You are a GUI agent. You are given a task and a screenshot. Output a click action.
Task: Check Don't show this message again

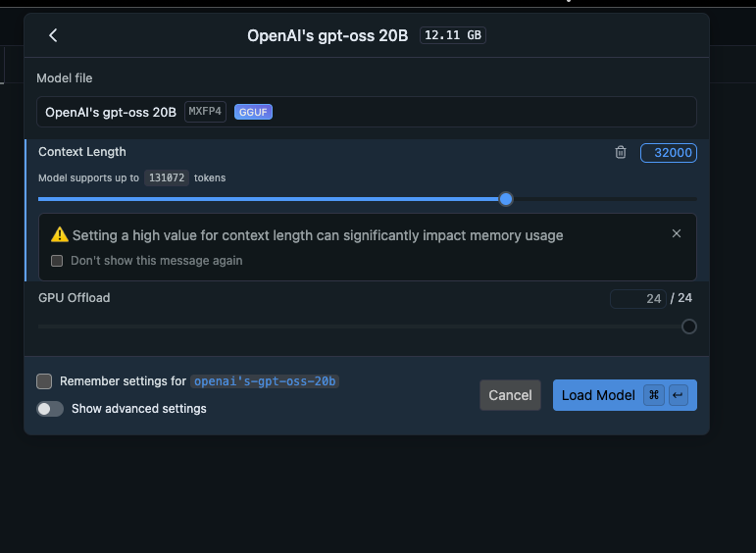(x=57, y=261)
